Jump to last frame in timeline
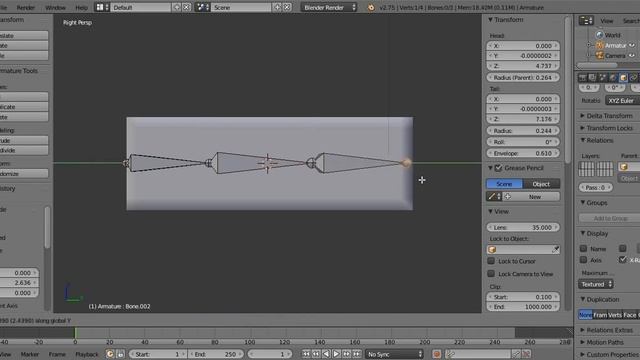Image resolution: width=640 pixels, height=360 pixels. pyautogui.click(x=357, y=354)
